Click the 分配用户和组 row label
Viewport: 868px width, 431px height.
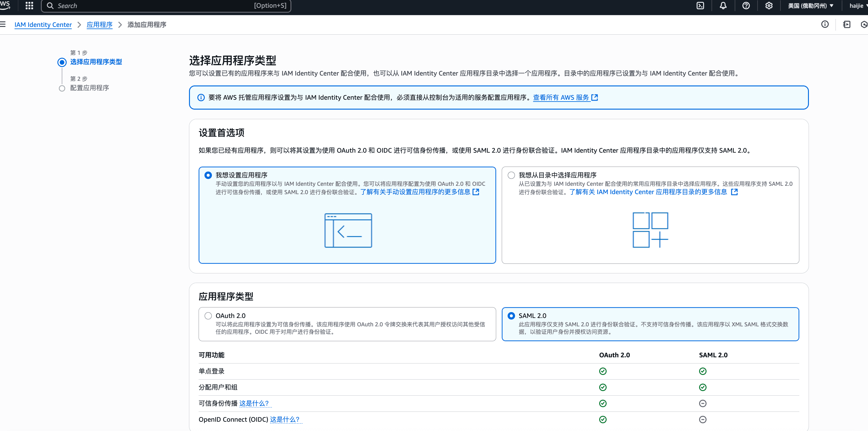(218, 387)
